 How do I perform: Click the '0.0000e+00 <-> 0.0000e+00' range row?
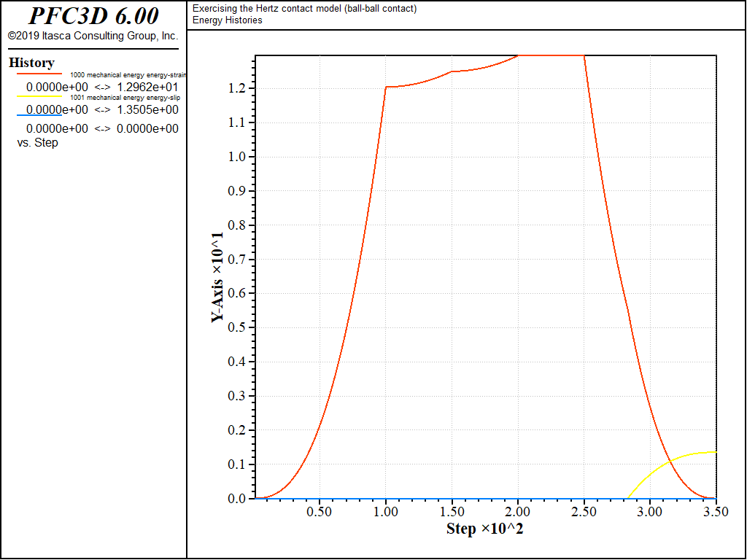click(x=102, y=128)
